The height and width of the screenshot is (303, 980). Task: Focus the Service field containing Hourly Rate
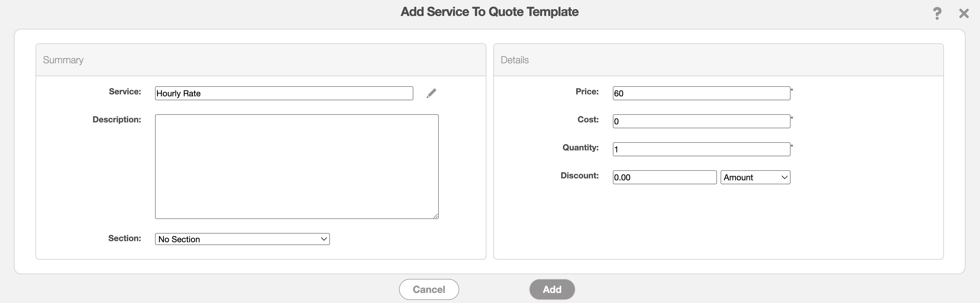[284, 93]
